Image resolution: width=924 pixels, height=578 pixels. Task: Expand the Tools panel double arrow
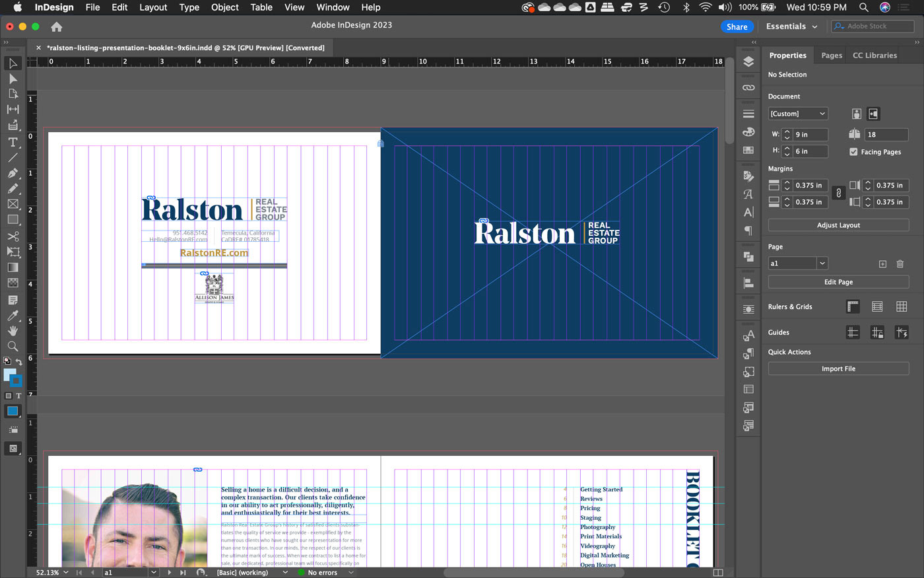6,42
